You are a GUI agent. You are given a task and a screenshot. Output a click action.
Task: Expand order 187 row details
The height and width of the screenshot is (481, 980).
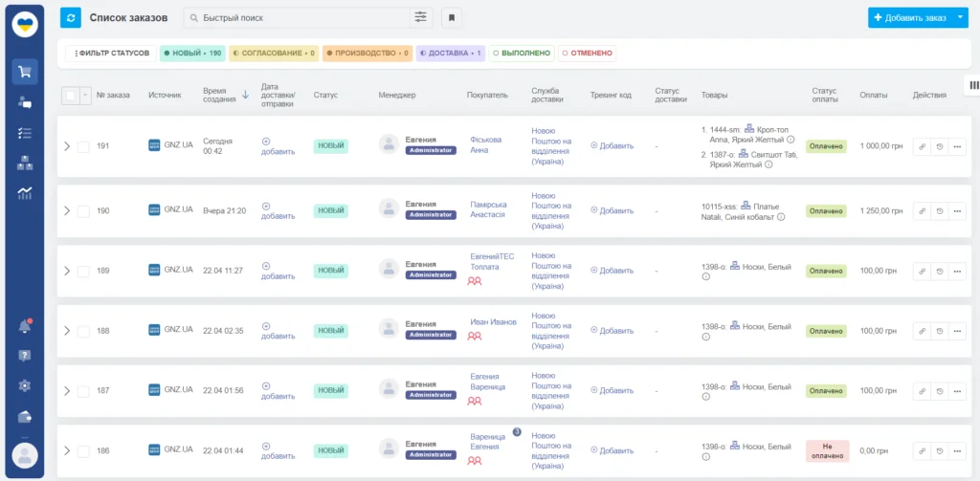[66, 391]
